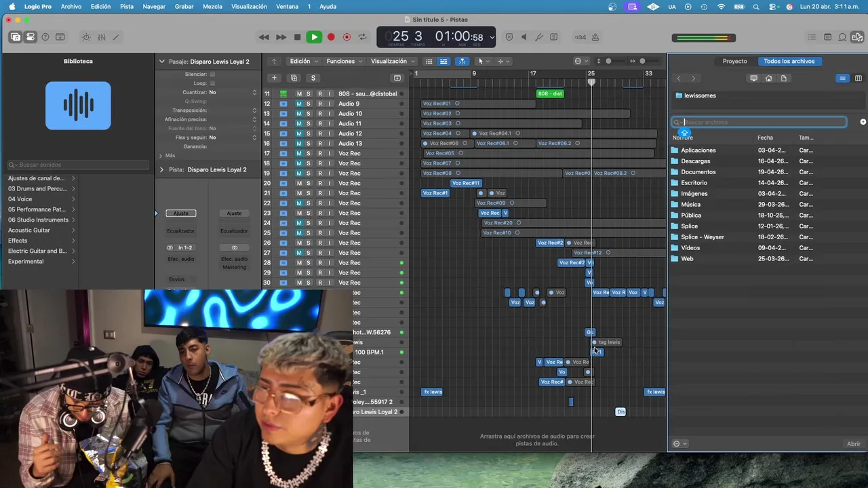Click the Home location icon in the file browser
Image resolution: width=868 pixels, height=488 pixels.
768,79
